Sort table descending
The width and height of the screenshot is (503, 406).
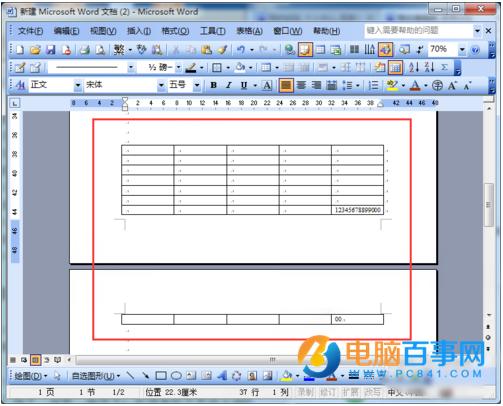(429, 68)
